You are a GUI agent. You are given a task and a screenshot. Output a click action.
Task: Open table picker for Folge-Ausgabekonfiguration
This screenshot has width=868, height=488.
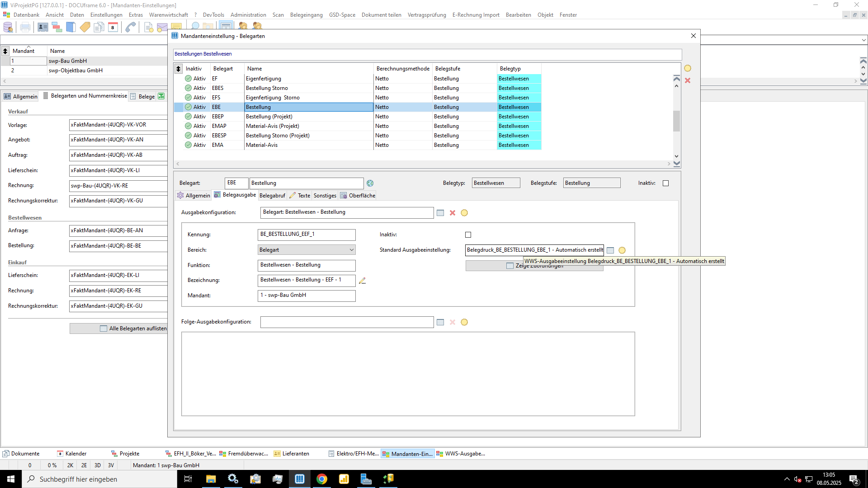pyautogui.click(x=440, y=322)
